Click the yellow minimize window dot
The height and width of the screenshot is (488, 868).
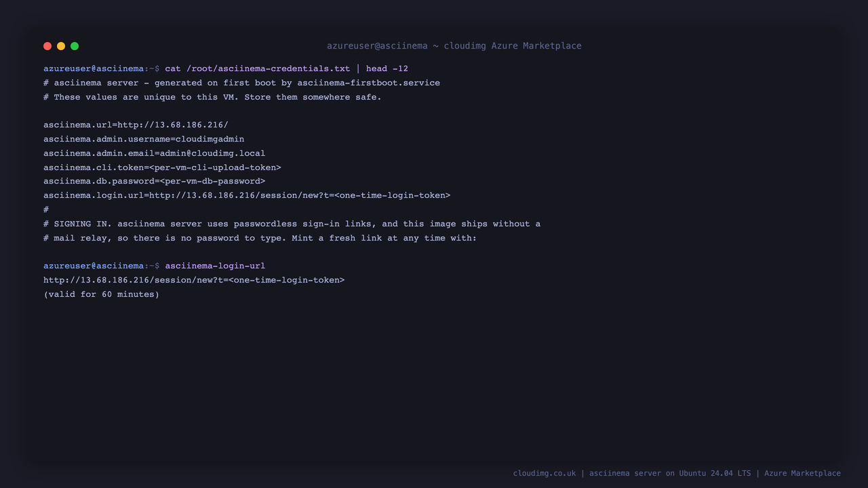pyautogui.click(x=61, y=46)
